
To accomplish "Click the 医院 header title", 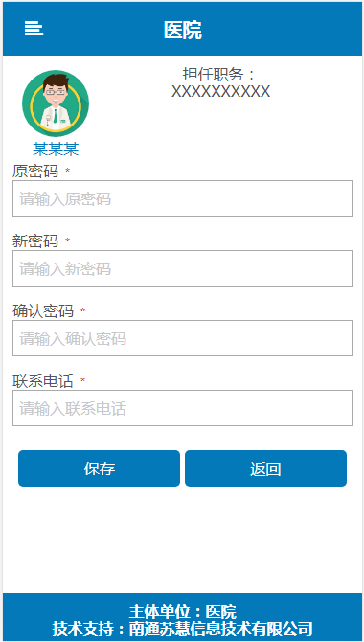I will coord(183,30).
